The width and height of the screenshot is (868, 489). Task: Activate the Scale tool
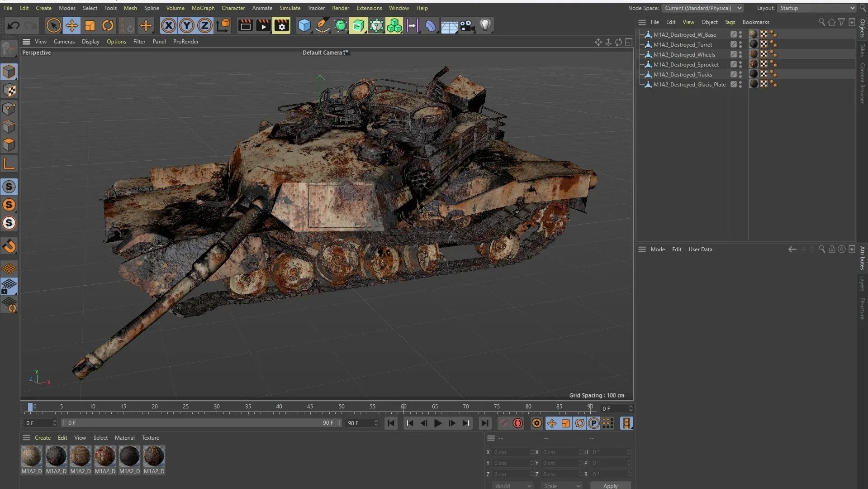pos(90,25)
